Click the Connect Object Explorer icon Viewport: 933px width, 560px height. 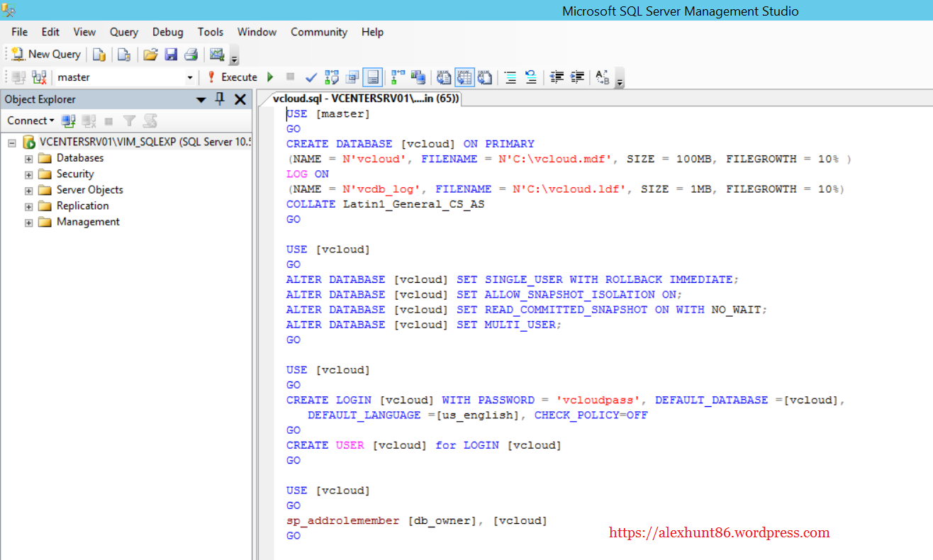point(68,121)
